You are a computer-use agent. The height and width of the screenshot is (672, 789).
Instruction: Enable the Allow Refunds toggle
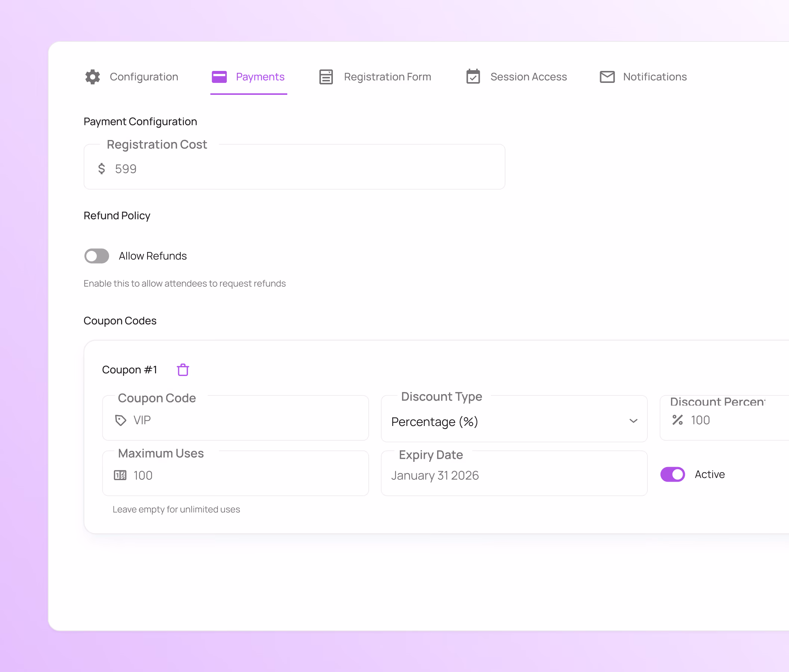[x=97, y=256]
